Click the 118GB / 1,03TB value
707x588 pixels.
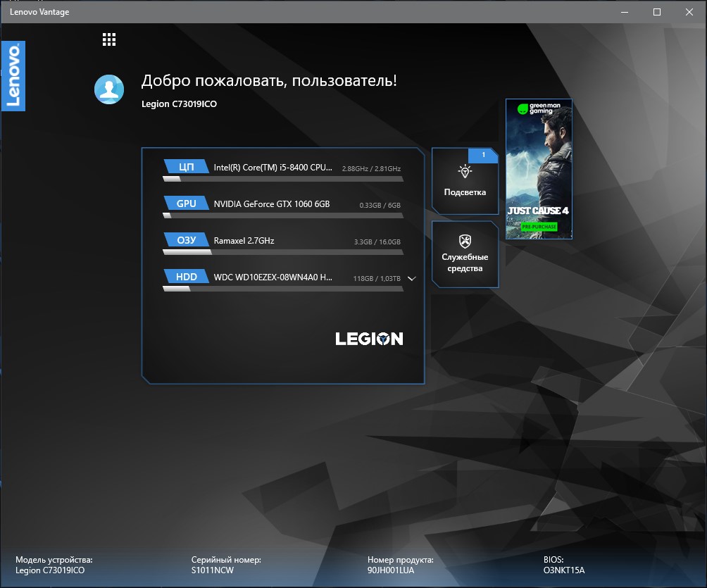click(x=377, y=279)
